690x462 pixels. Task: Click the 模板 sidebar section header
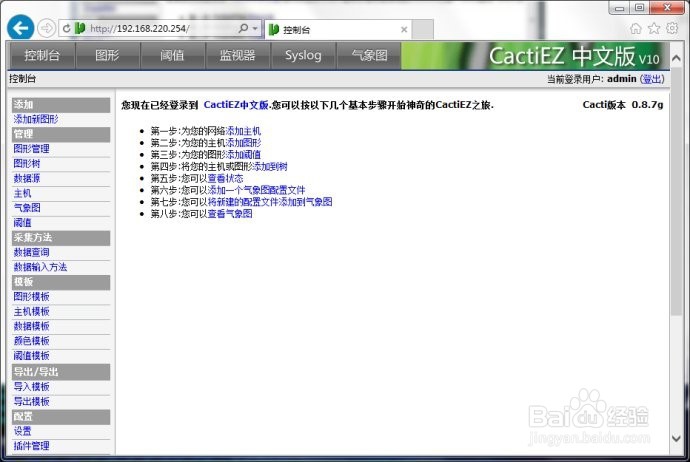(61, 282)
